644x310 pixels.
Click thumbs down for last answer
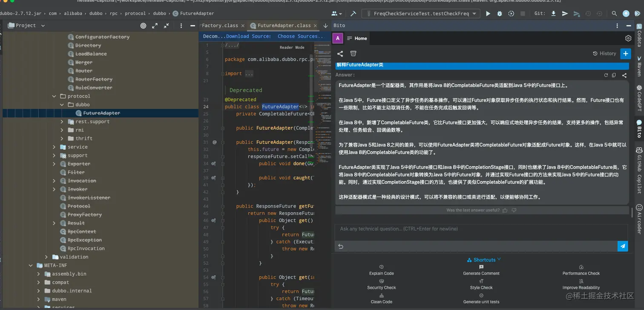point(514,210)
